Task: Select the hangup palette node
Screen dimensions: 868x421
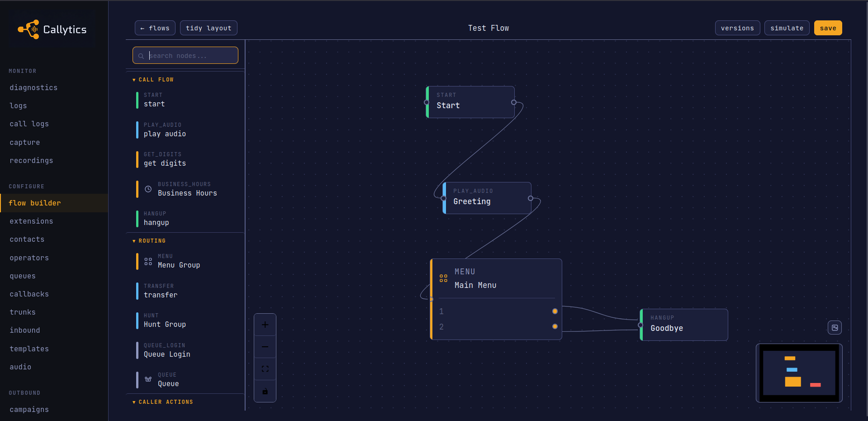Action: [185, 219]
